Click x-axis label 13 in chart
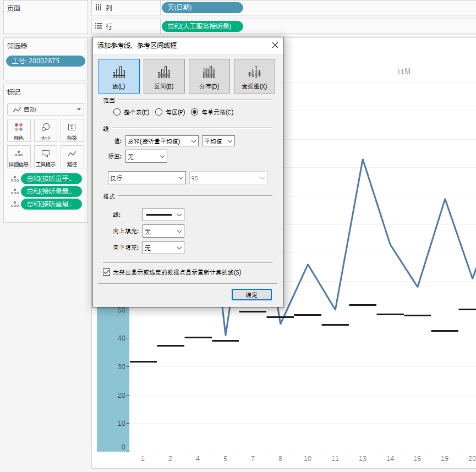The height and width of the screenshot is (472, 476). click(x=363, y=459)
